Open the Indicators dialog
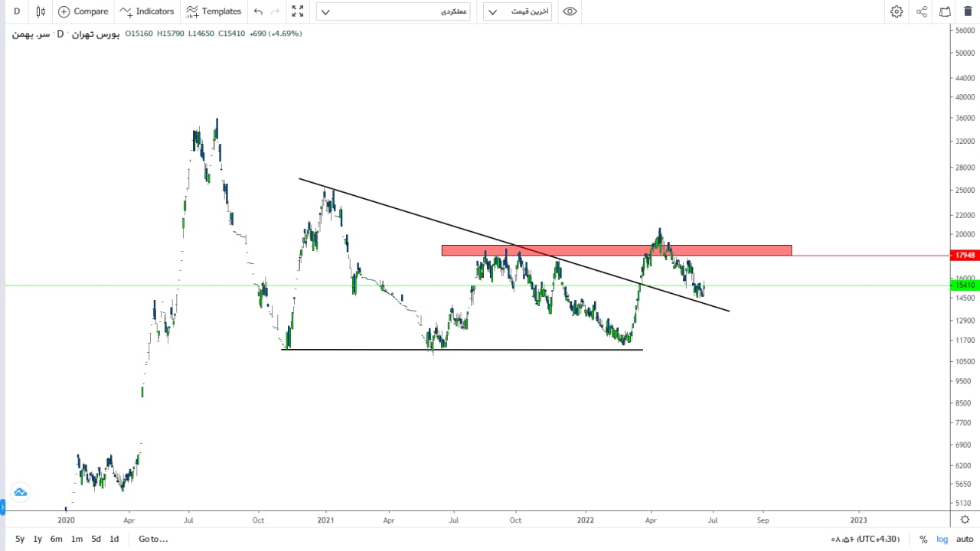Viewport: 980px width, 551px height. tap(148, 11)
